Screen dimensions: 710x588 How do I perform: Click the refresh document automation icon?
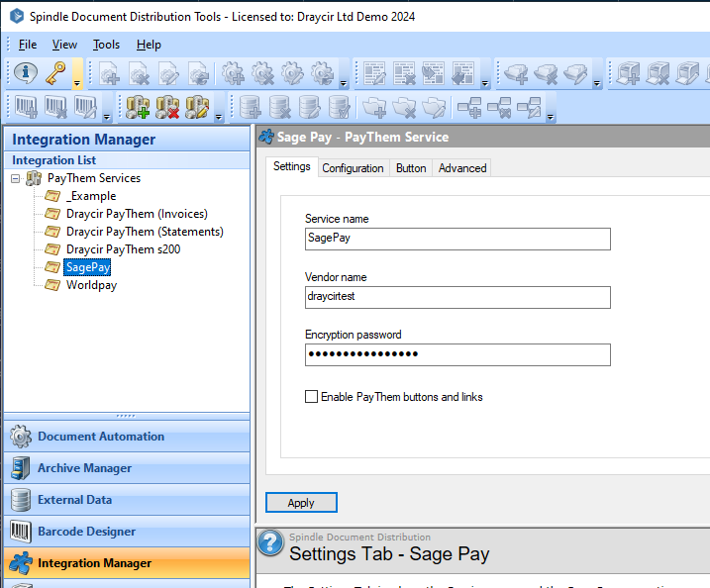pyautogui.click(x=199, y=73)
